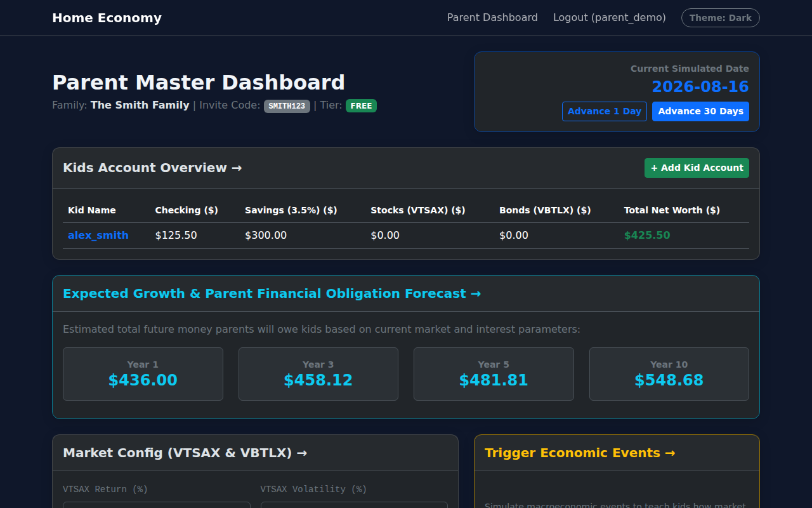This screenshot has width=812, height=508.
Task: Advance the simulated date by 1 day
Action: pos(605,111)
